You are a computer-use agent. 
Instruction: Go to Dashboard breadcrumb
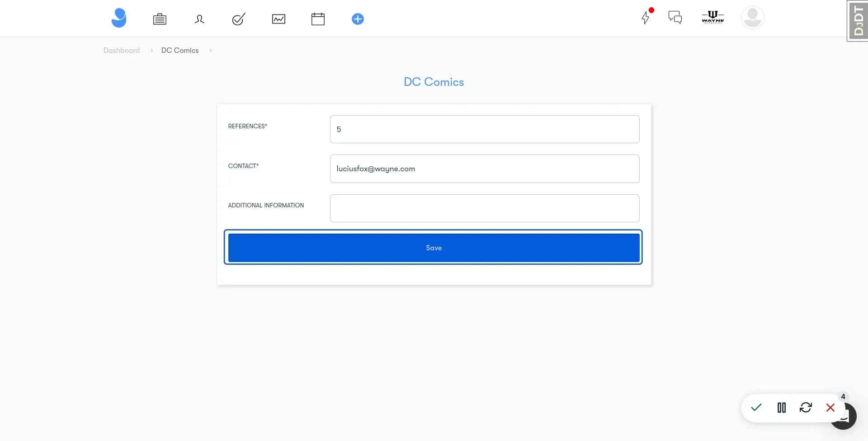[x=122, y=50]
